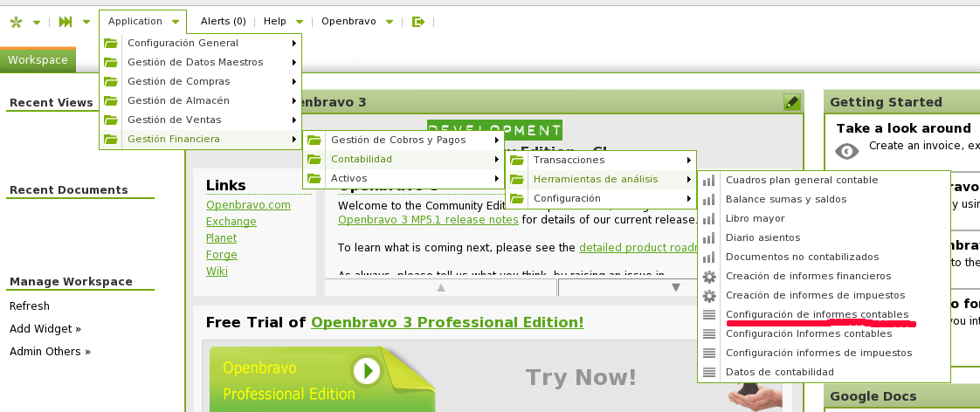Expand the Transacciones submenu arrow
The image size is (980, 412).
689,161
